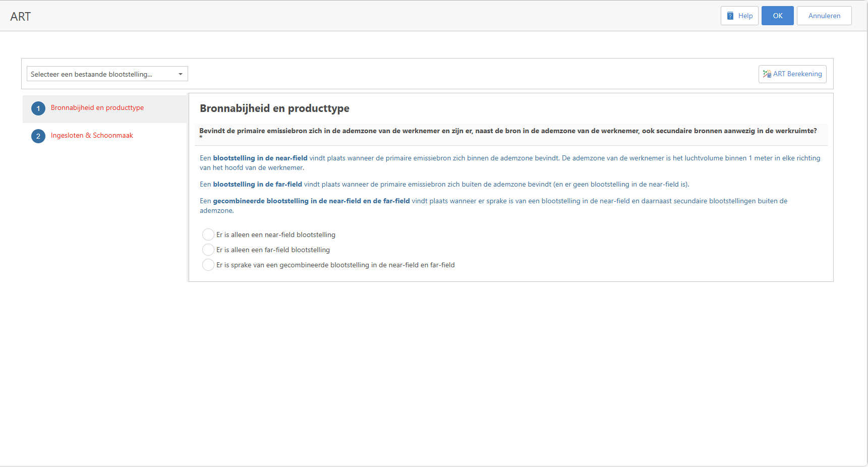
Task: Click the 'gecombineerde blootstelling' bold term
Action: click(311, 201)
